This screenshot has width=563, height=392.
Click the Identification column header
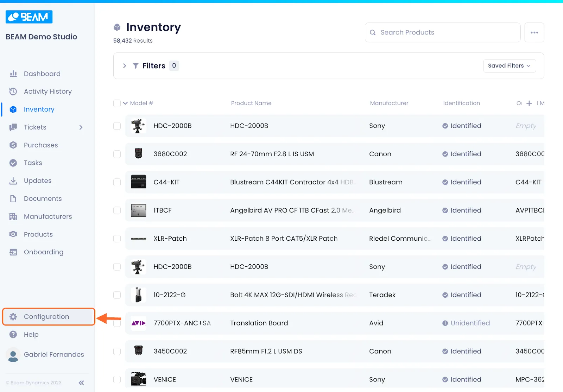click(x=462, y=103)
